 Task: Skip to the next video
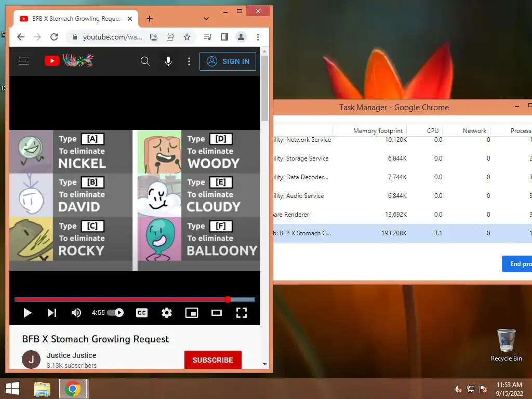pyautogui.click(x=52, y=313)
